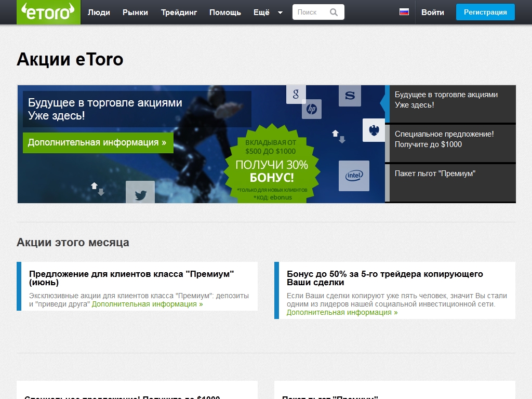Image resolution: width=532 pixels, height=399 pixels.
Task: Click the Intel logo tile in banner
Action: (354, 176)
